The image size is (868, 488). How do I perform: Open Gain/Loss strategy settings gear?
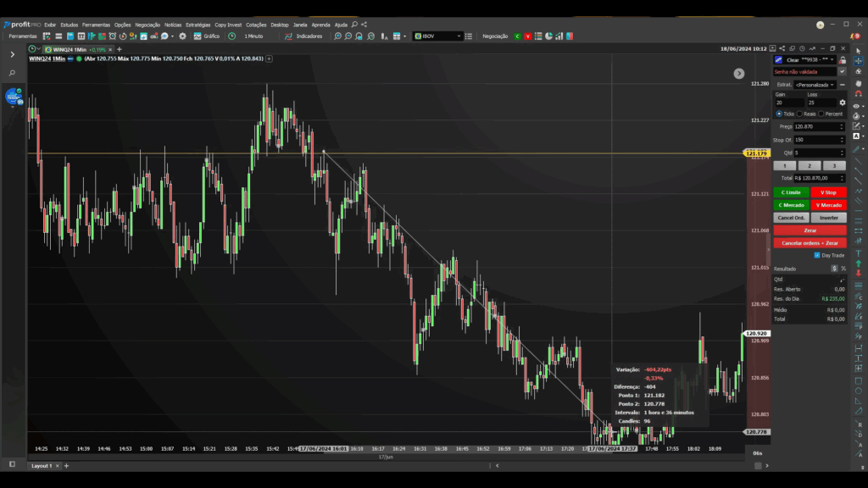click(843, 103)
